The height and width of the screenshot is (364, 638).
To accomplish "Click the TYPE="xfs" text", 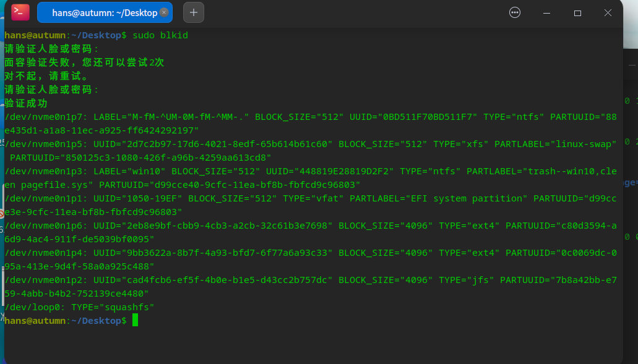I will pos(460,144).
